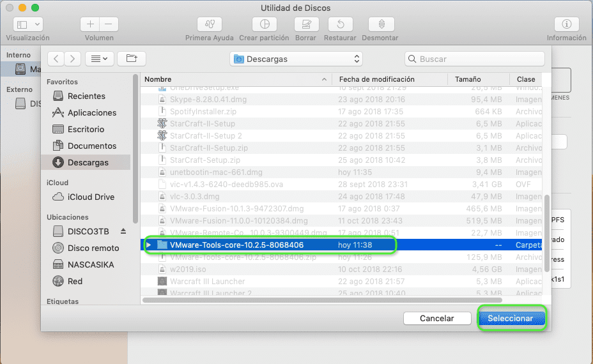Viewport: 593px width, 364px height.
Task: Click the Crear partición toolbar icon
Action: (x=265, y=24)
